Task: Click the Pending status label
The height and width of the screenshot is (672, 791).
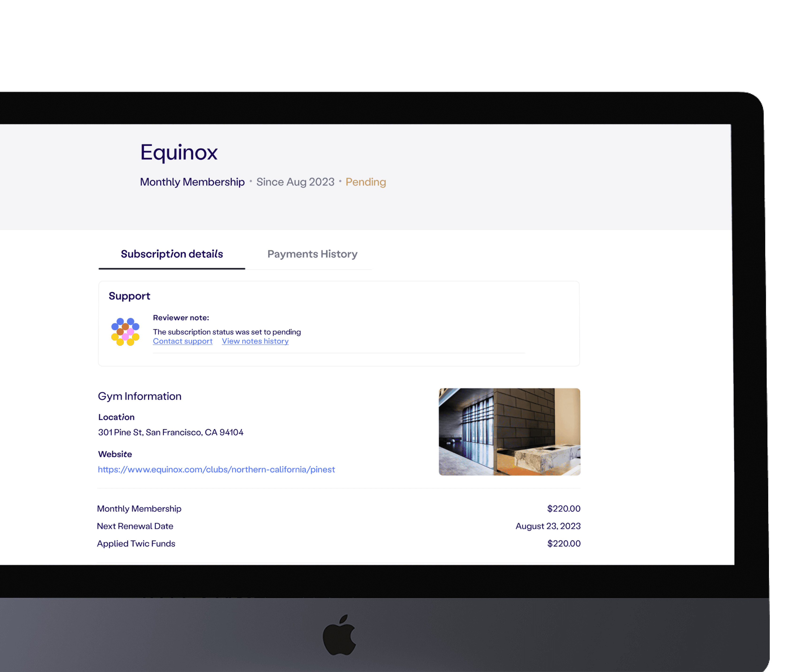Action: click(x=365, y=182)
